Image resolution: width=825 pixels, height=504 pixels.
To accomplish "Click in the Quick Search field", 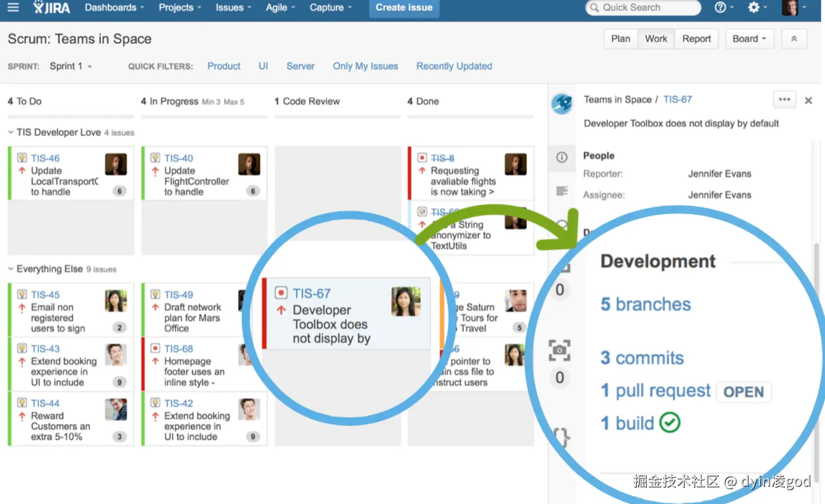I will (x=643, y=7).
